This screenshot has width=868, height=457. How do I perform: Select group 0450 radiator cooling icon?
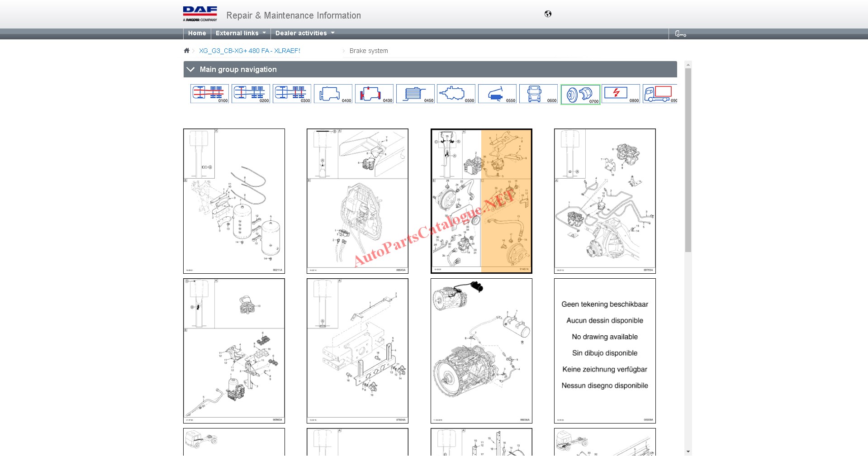(415, 94)
